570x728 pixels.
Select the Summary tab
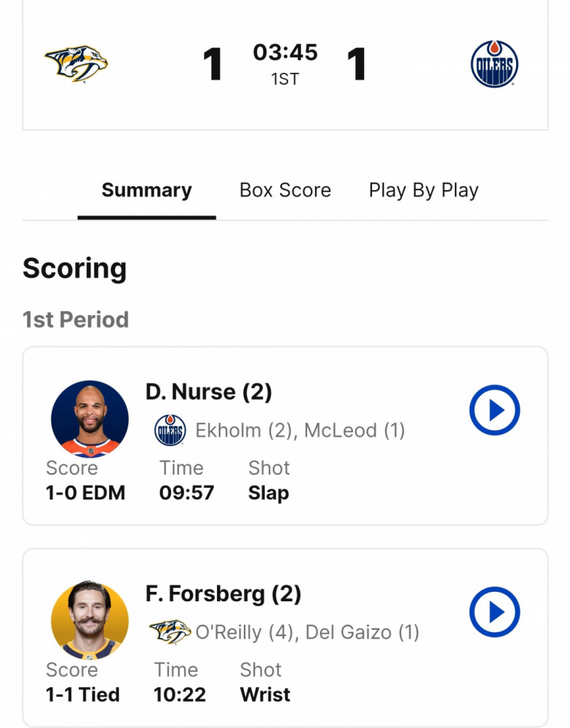pyautogui.click(x=146, y=190)
